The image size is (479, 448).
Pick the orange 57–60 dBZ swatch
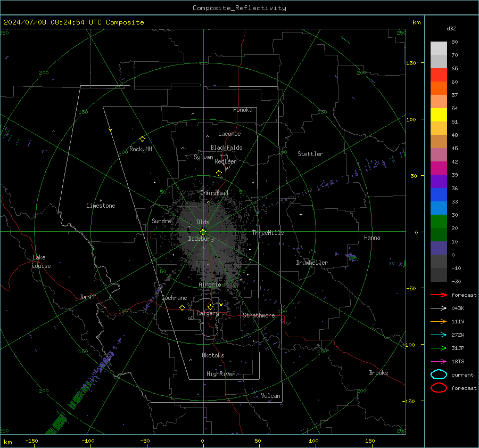tap(439, 88)
